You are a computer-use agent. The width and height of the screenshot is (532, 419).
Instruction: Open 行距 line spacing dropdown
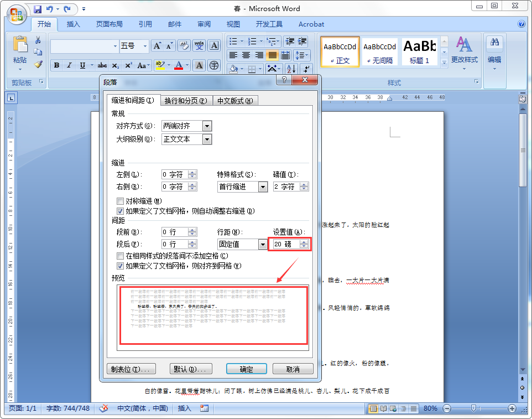263,244
